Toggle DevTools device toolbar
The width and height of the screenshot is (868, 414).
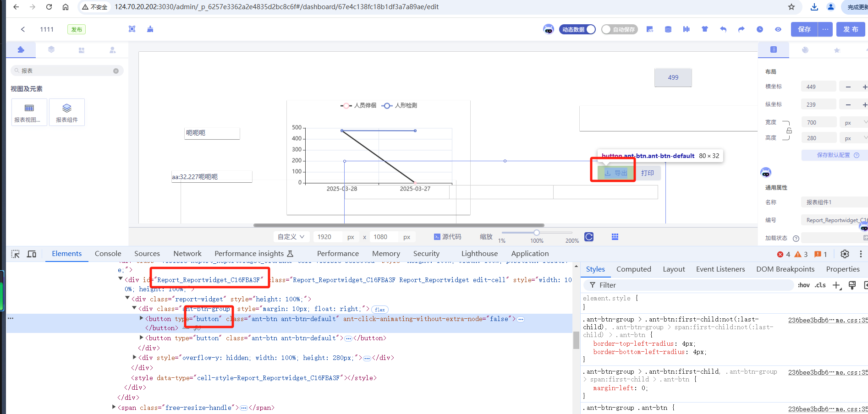32,254
